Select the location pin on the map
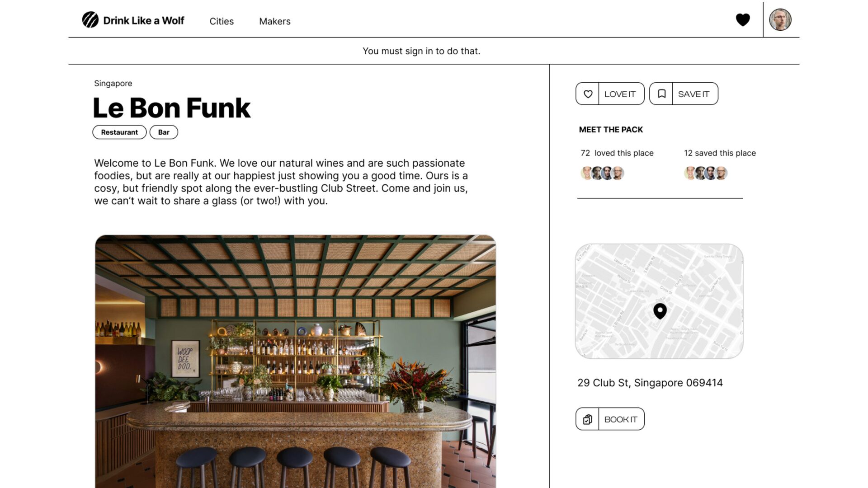Image resolution: width=868 pixels, height=488 pixels. point(660,311)
